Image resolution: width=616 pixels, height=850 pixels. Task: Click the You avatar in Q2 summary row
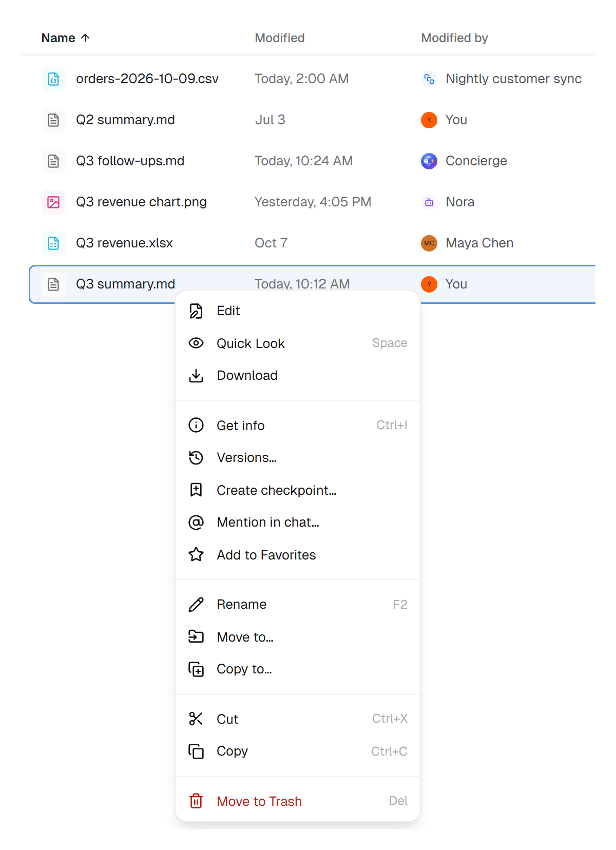click(429, 120)
